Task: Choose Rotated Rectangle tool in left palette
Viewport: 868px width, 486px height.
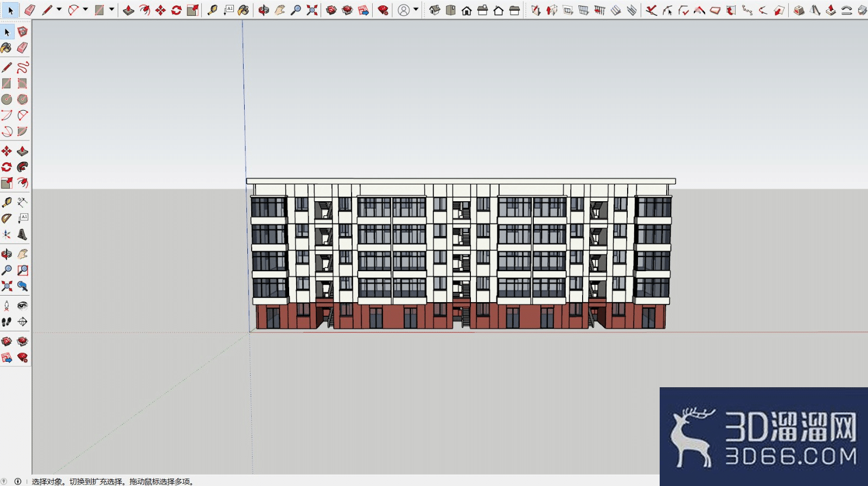Action: coord(22,83)
